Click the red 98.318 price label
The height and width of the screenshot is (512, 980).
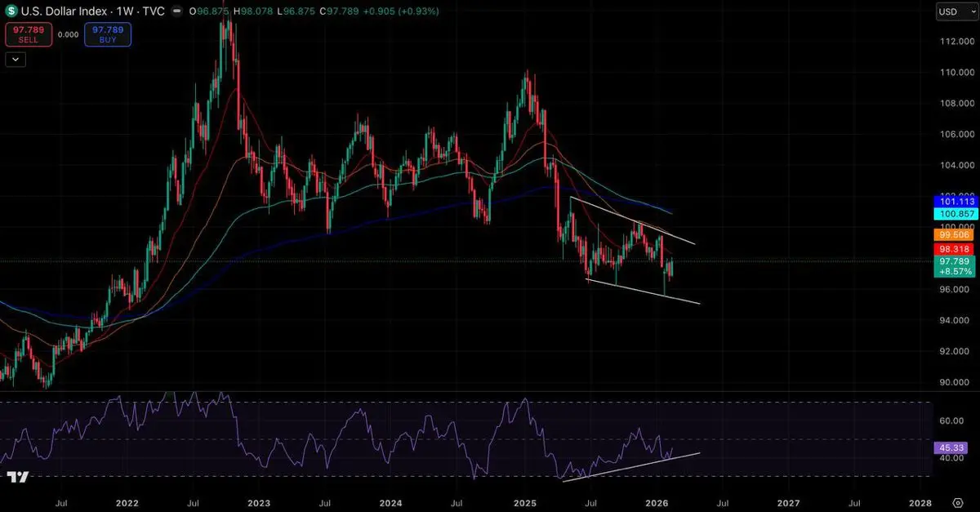tap(955, 247)
